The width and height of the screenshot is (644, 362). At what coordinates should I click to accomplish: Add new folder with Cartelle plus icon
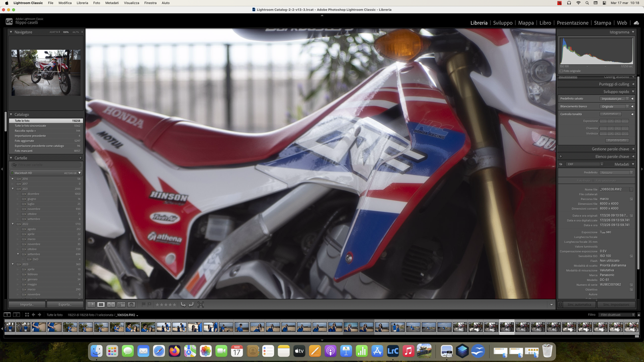[x=80, y=158]
